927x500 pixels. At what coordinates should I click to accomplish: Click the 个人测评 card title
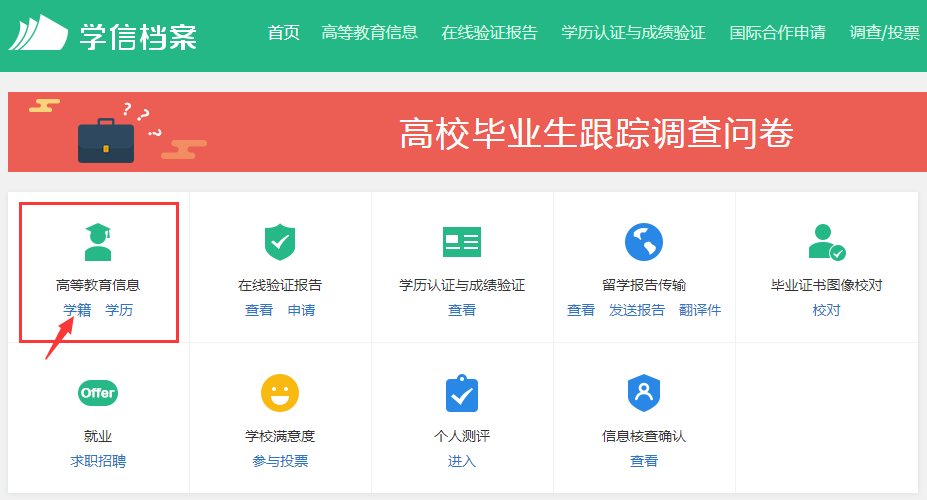tap(462, 436)
